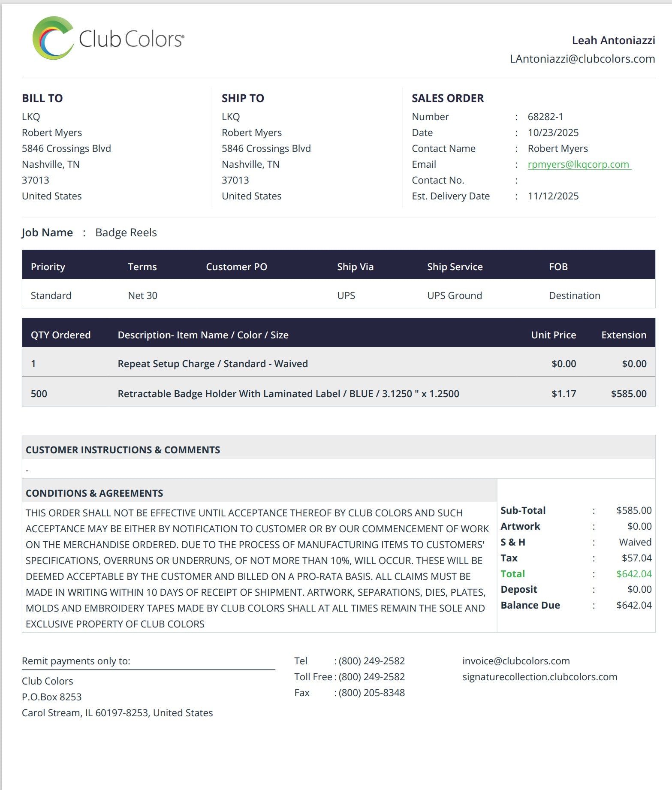672x790 pixels.
Task: Click the Tax amount $57.04
Action: click(x=636, y=558)
